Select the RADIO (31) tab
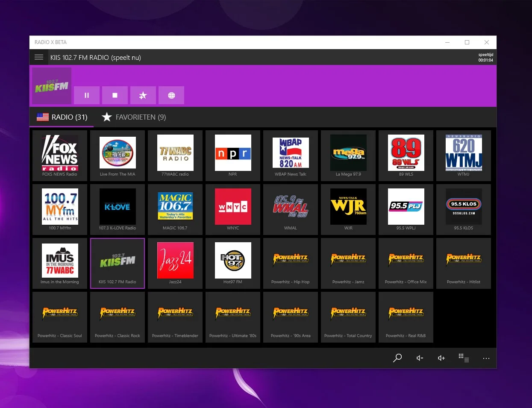Image resolution: width=532 pixels, height=408 pixels. pyautogui.click(x=62, y=117)
